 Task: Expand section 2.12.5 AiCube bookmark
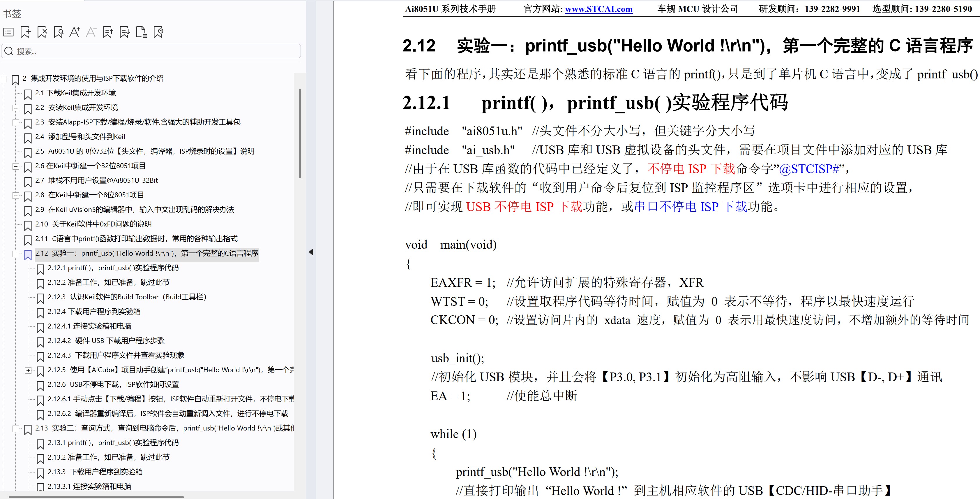click(x=28, y=370)
